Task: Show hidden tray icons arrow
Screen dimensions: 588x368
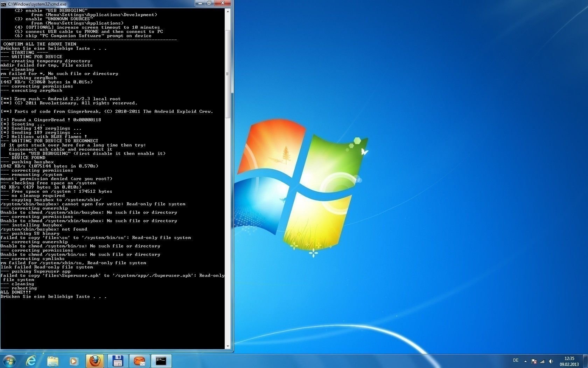Action: (x=525, y=361)
